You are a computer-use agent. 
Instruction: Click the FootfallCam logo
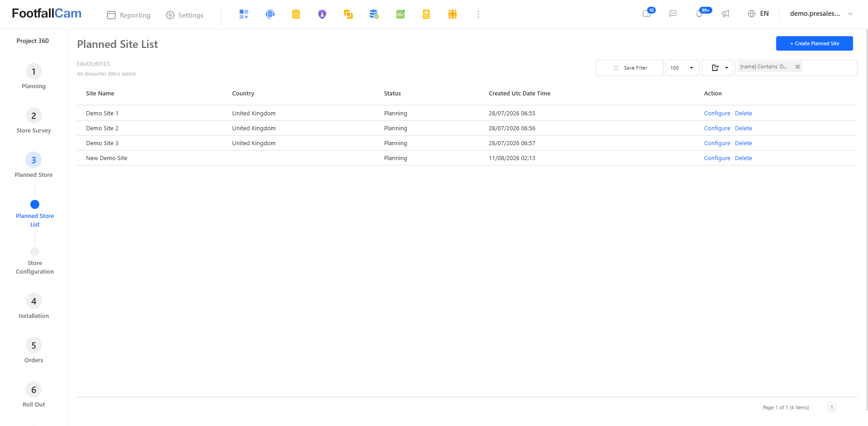pyautogui.click(x=47, y=14)
